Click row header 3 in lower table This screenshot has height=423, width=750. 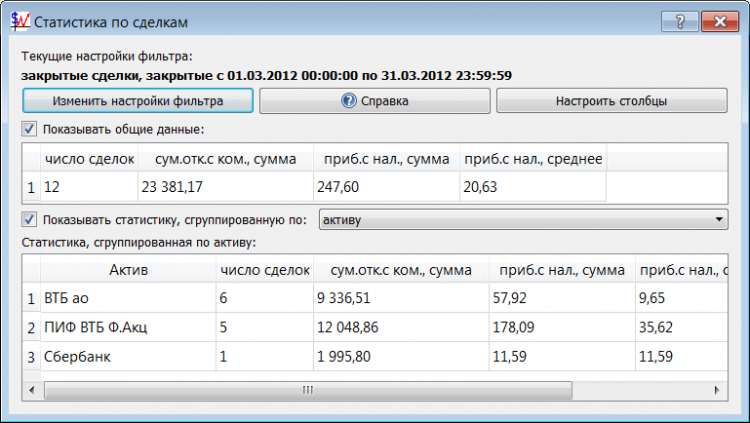pyautogui.click(x=32, y=357)
